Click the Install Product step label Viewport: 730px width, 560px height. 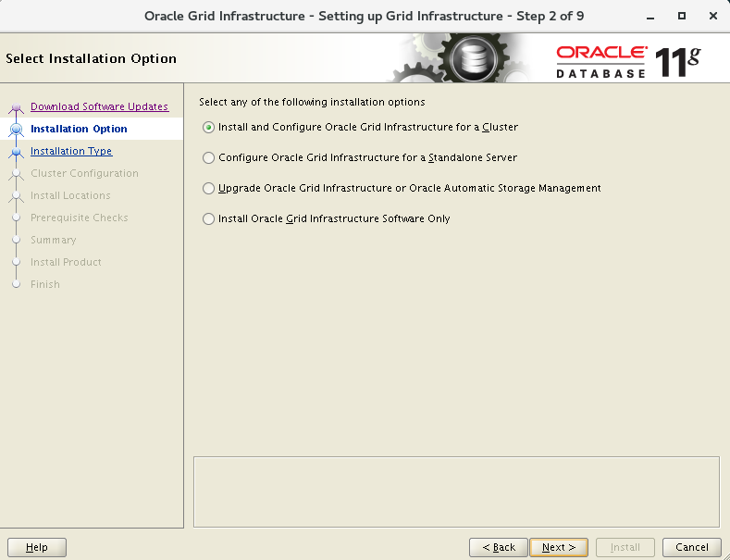coord(66,262)
